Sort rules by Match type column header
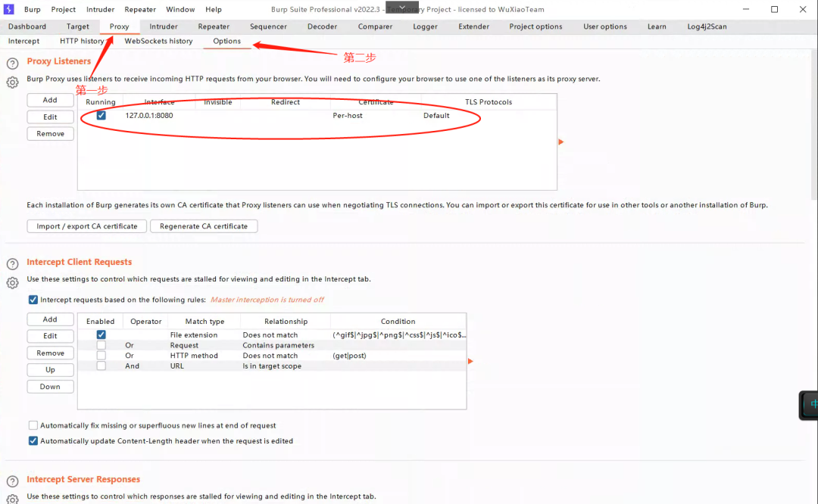The width and height of the screenshot is (818, 504). point(204,322)
